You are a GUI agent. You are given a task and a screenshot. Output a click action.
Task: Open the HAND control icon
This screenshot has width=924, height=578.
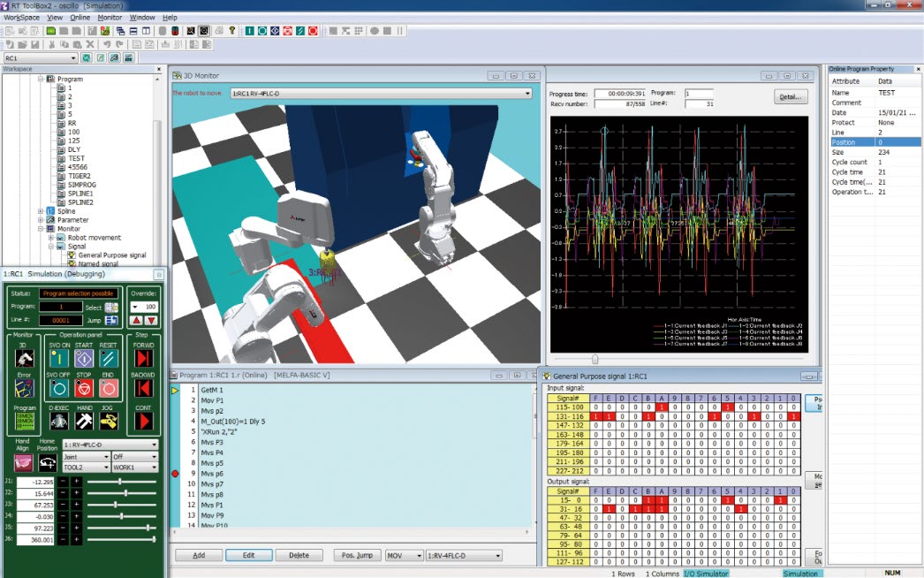[84, 421]
